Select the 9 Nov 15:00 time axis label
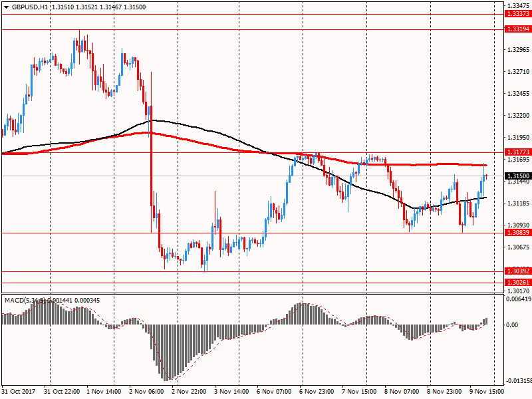 pos(487,391)
